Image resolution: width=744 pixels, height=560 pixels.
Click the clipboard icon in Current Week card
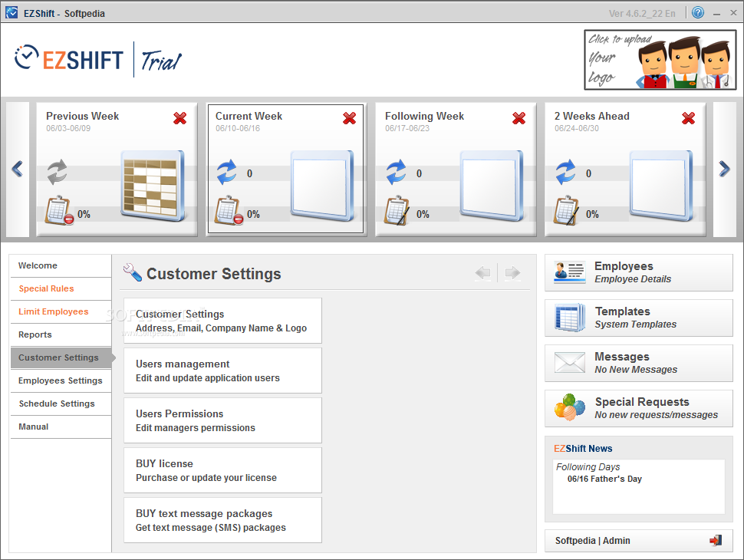tap(229, 210)
